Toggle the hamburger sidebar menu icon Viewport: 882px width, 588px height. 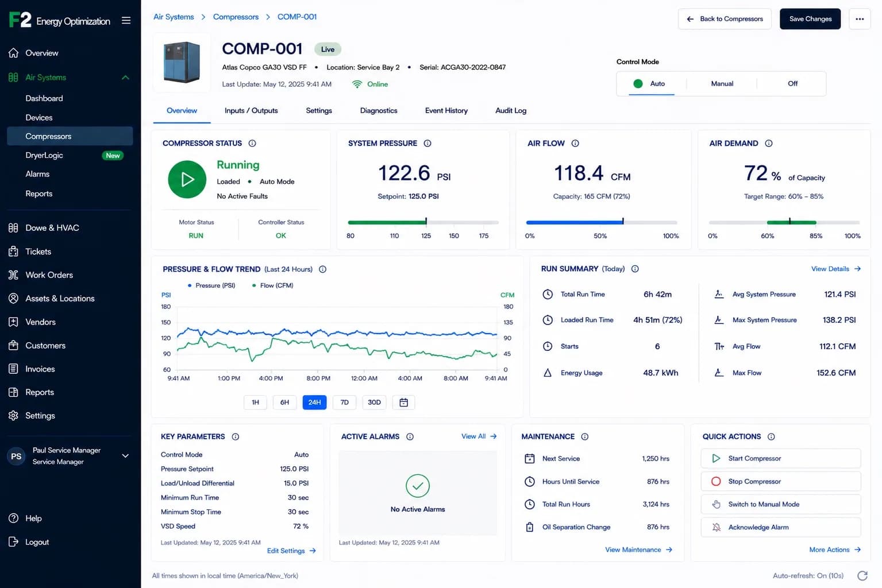(126, 21)
